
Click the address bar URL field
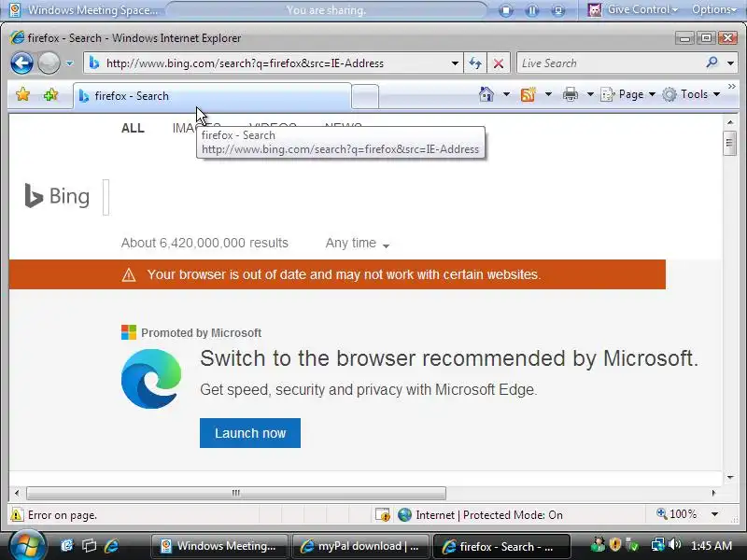267,63
